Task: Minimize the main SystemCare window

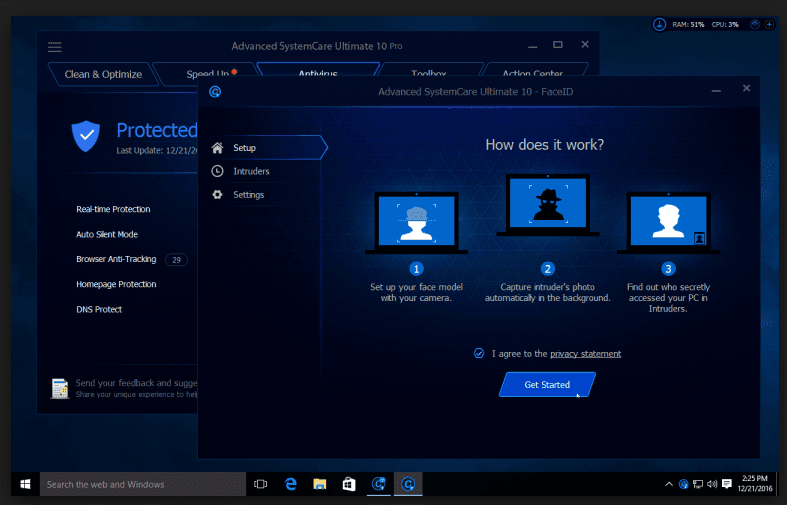Action: coord(533,47)
